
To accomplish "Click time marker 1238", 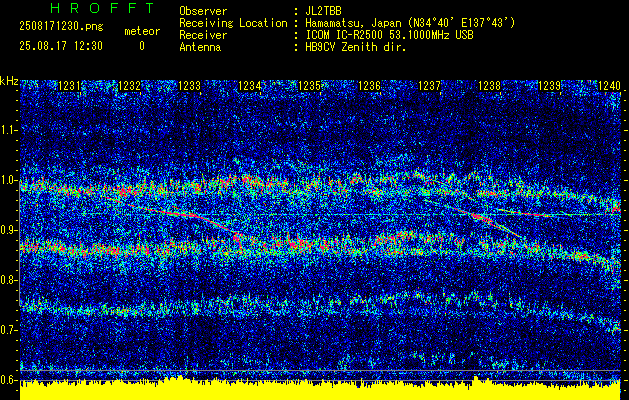I will [x=489, y=85].
